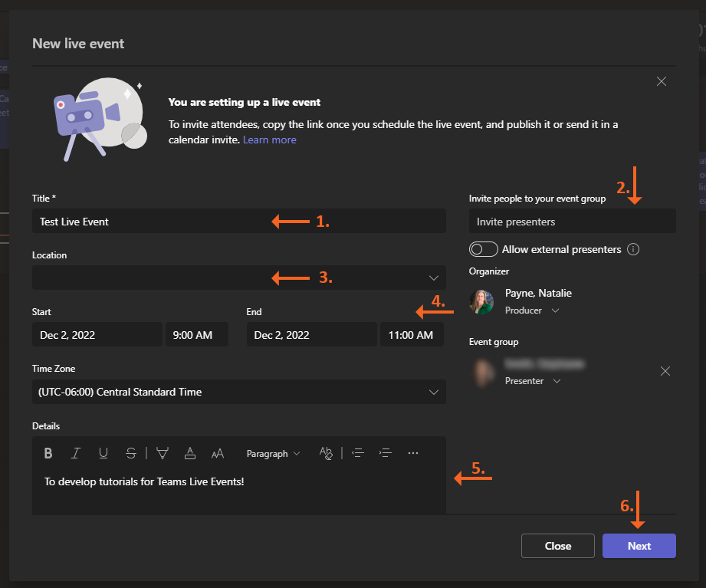706x588 pixels.
Task: Open the font color picker
Action: point(189,453)
